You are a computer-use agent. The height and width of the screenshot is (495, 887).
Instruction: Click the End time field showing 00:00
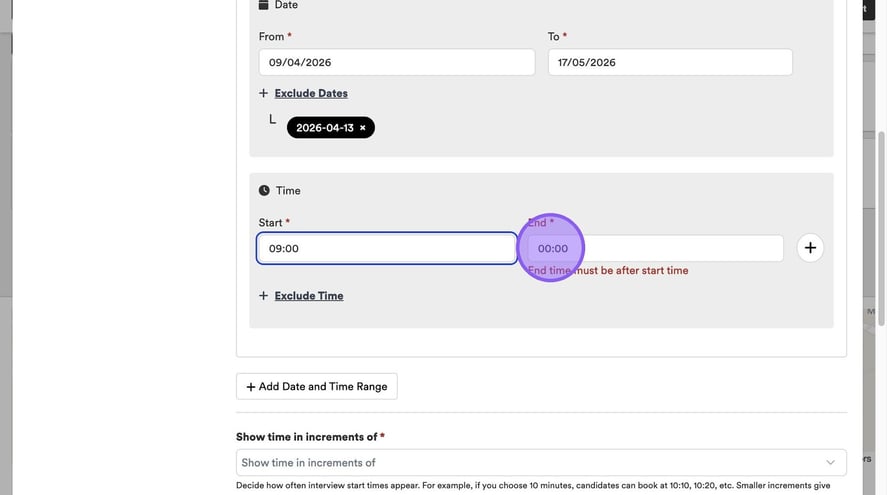pos(655,248)
